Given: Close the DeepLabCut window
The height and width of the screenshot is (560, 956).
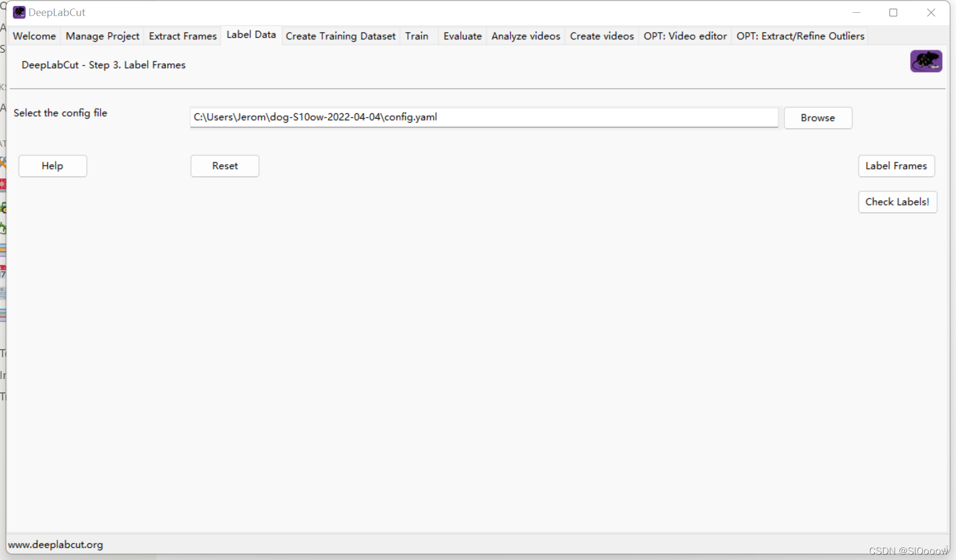Looking at the screenshot, I should click(931, 13).
